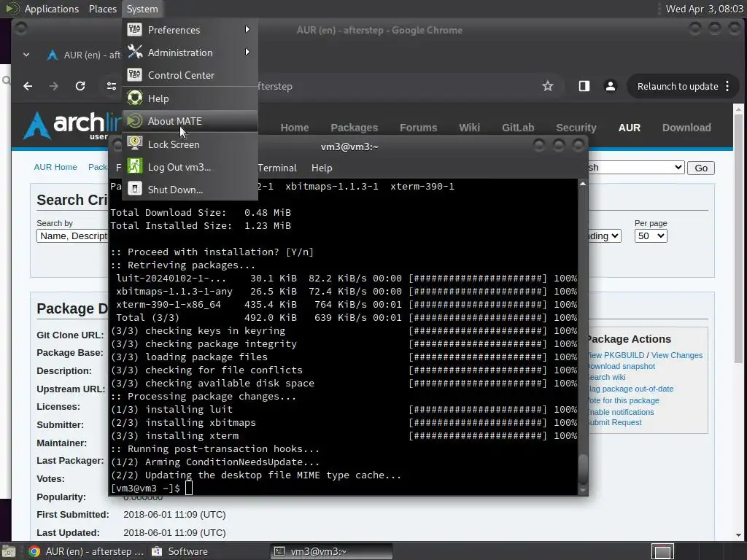This screenshot has width=747, height=560.
Task: Click the terminal scrollbar thumb
Action: pyautogui.click(x=583, y=469)
